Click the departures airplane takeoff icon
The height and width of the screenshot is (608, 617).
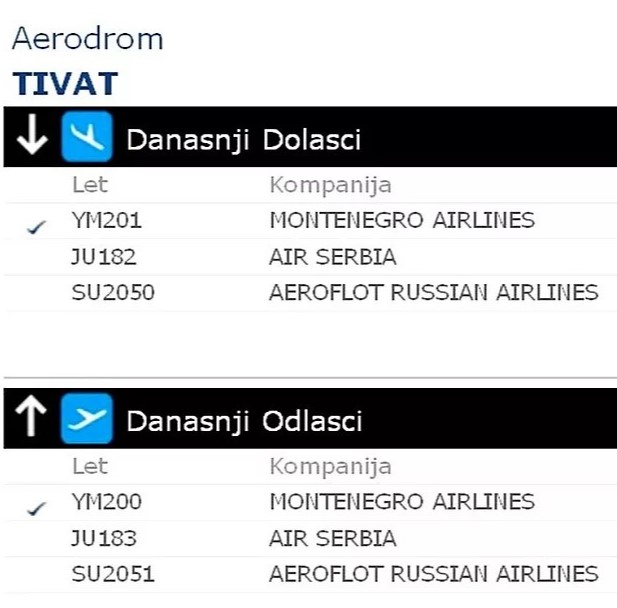coord(86,421)
